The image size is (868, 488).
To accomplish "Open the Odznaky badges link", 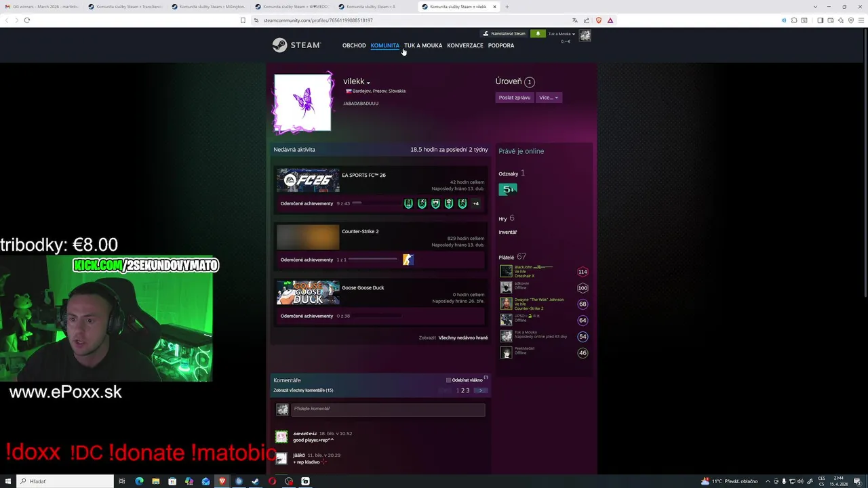I will click(x=508, y=174).
